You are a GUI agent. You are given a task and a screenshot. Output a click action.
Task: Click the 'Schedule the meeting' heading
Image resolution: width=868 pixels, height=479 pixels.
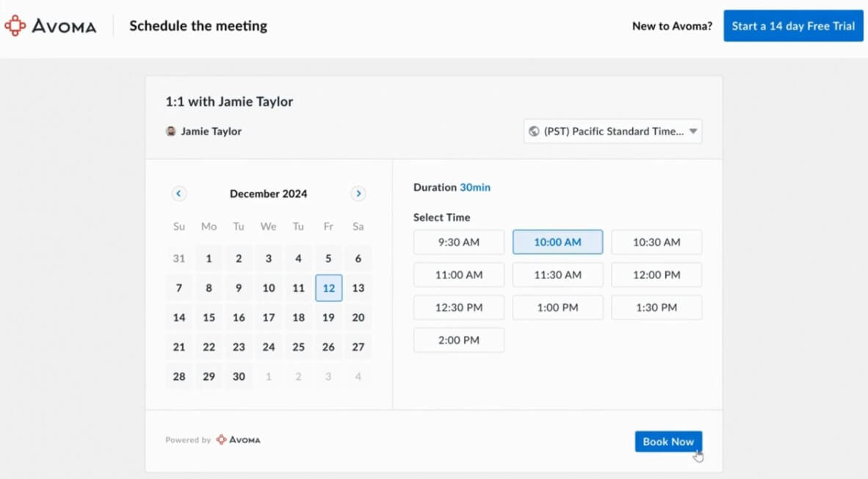tap(198, 26)
